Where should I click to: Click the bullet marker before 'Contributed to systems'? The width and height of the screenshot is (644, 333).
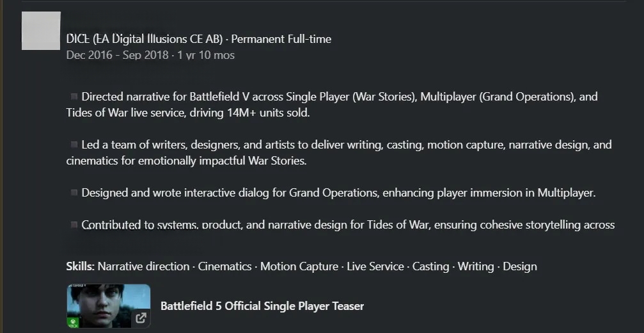[74, 225]
